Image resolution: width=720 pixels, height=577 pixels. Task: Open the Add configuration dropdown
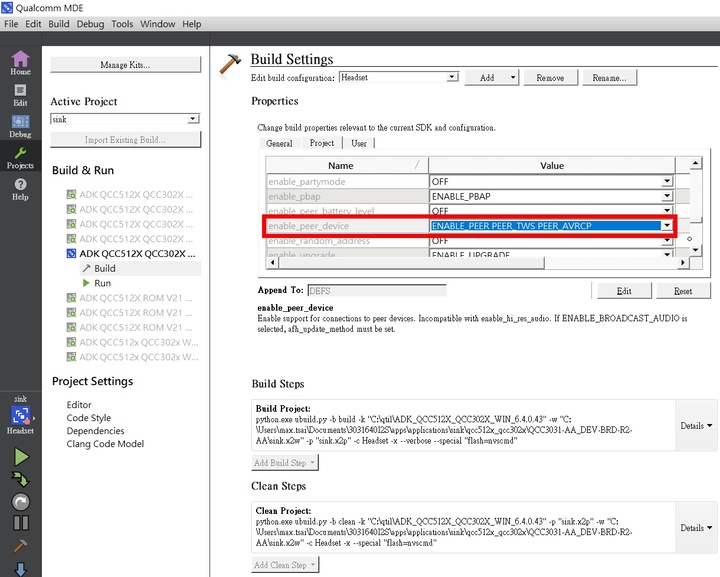pos(491,78)
